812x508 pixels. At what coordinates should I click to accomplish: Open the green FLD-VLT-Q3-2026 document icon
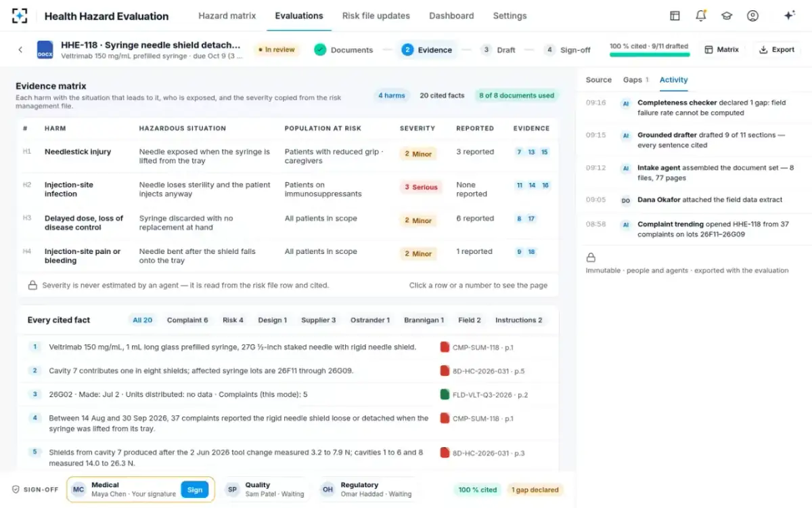tap(445, 394)
